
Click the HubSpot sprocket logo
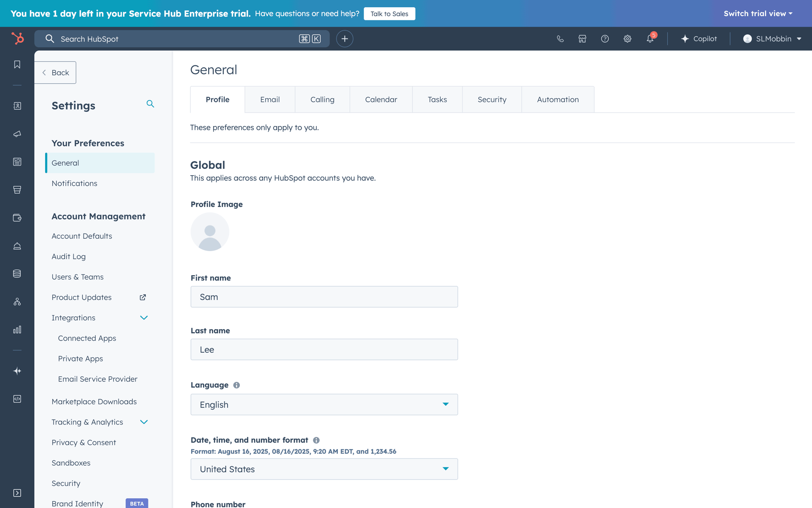coord(17,39)
